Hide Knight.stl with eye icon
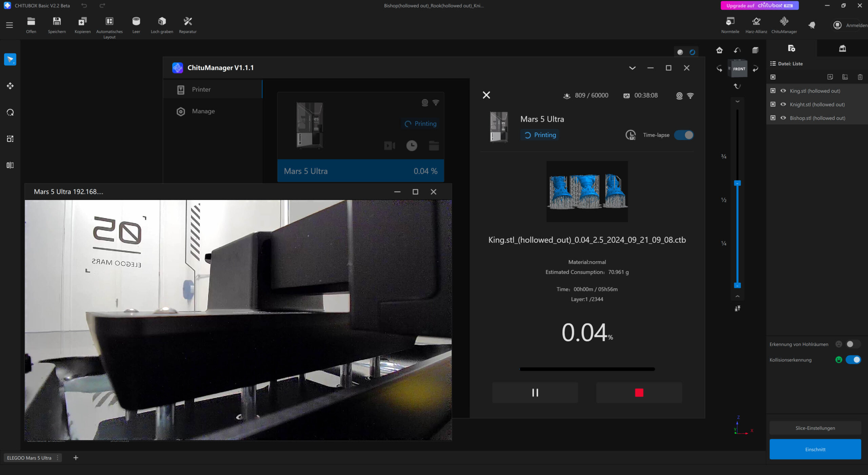The image size is (868, 475). tap(783, 104)
